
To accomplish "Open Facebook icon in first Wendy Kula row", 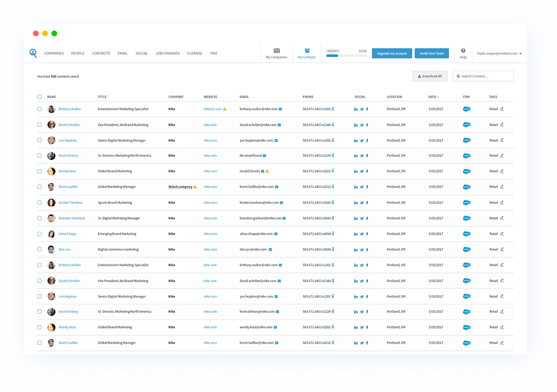I will [367, 171].
